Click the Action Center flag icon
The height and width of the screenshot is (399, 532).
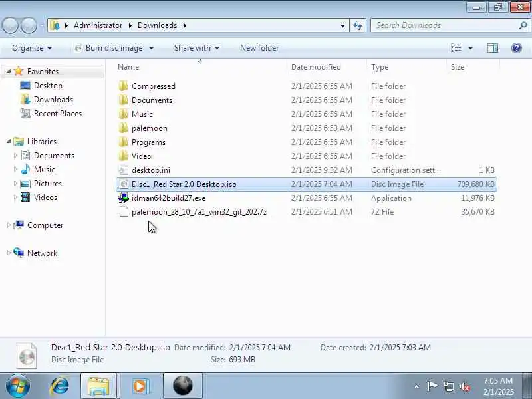click(x=432, y=386)
